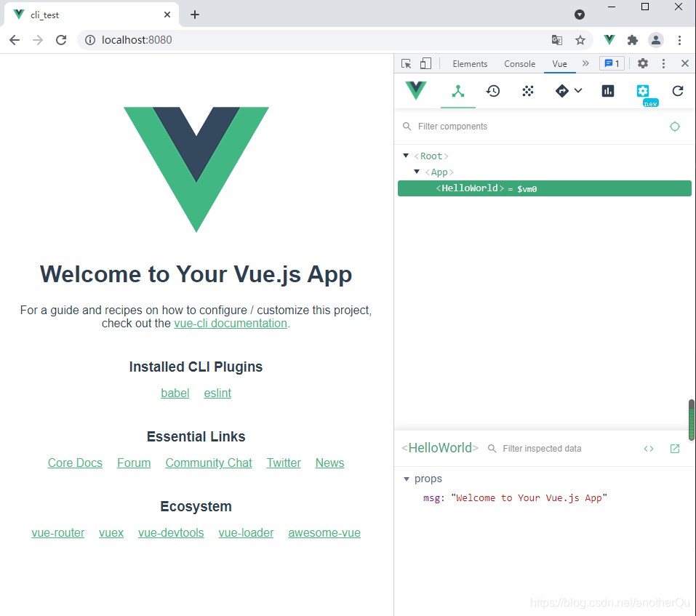
Task: Open the tab search dropdown
Action: [579, 15]
